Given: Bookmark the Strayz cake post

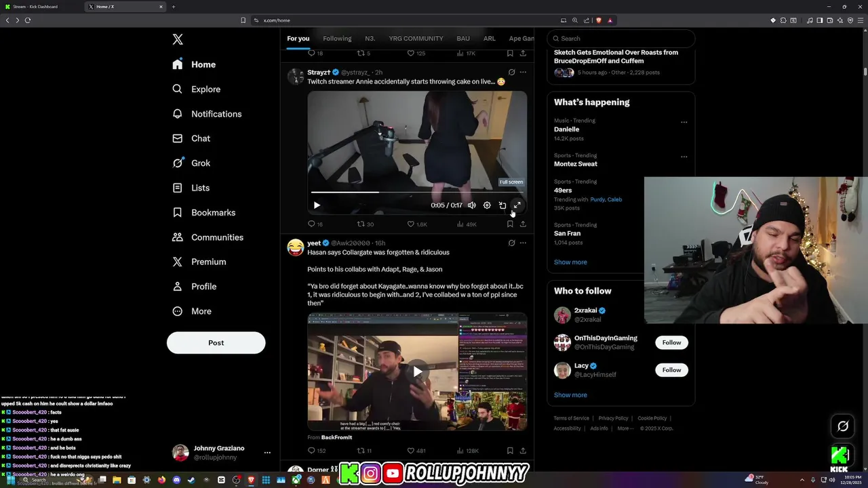Looking at the screenshot, I should 510,224.
